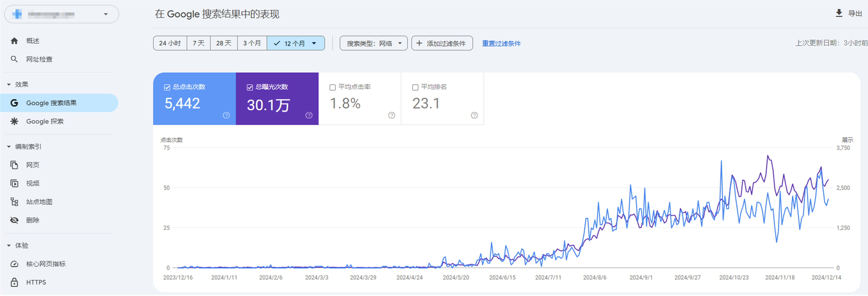Click the 30.1万 impressions value
This screenshot has width=868, height=296.
(268, 105)
